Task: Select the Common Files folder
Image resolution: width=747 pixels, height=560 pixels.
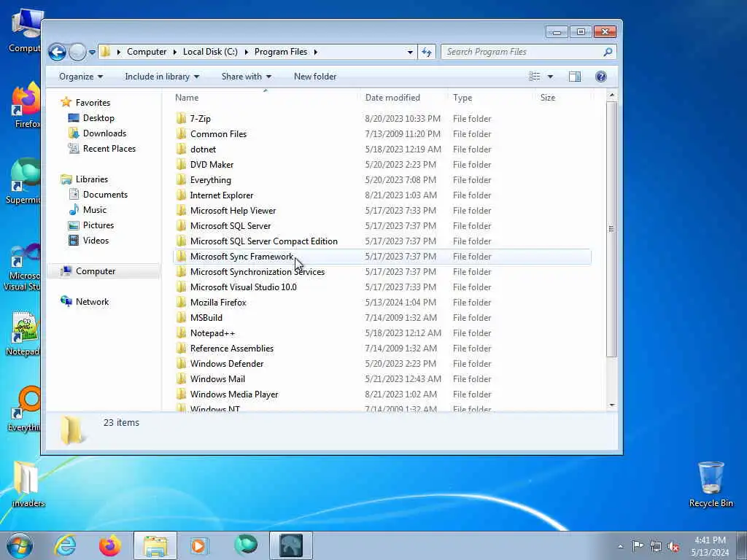Action: point(218,134)
